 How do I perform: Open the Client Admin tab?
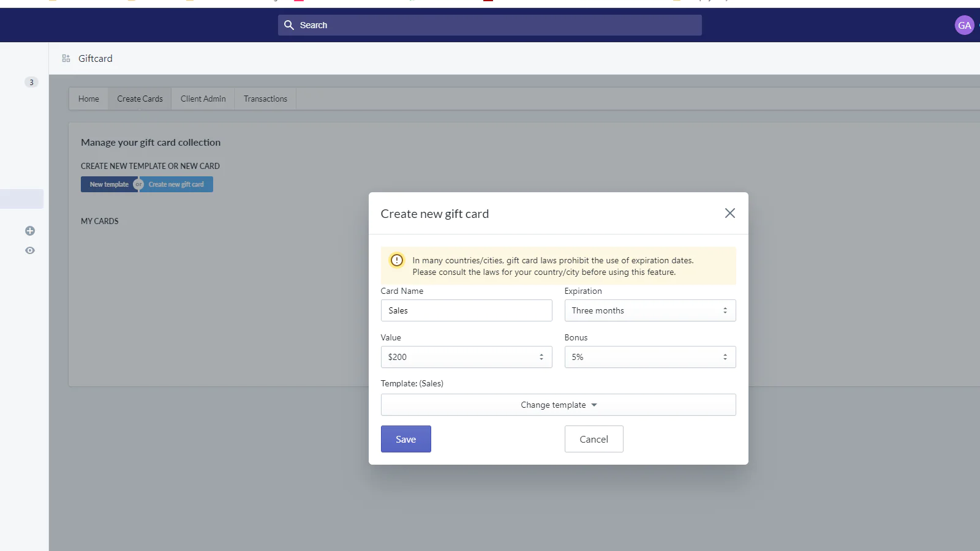pyautogui.click(x=203, y=99)
